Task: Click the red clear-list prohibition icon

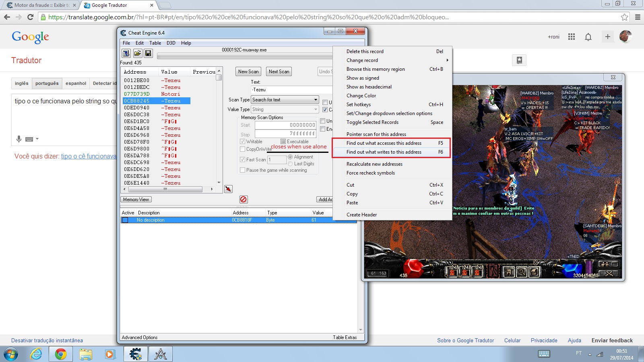Action: [x=244, y=200]
